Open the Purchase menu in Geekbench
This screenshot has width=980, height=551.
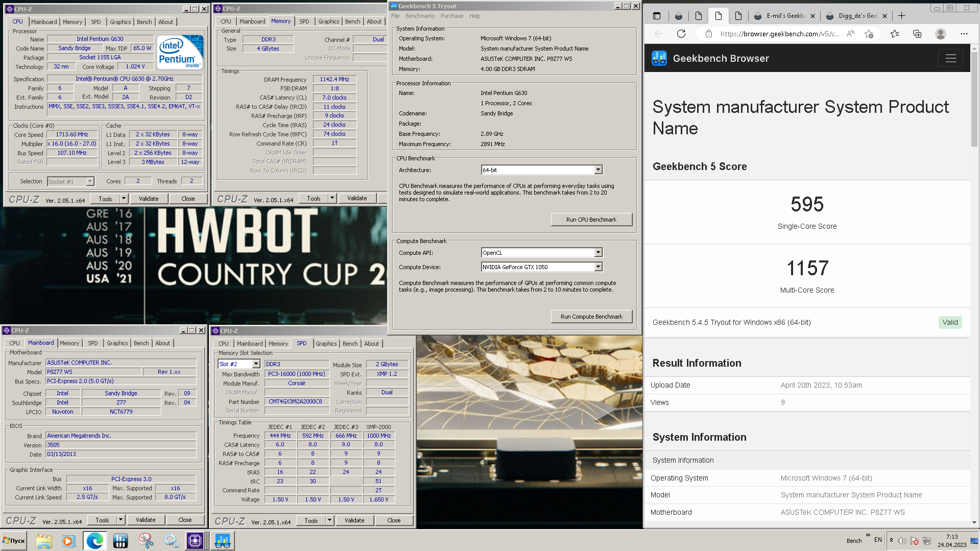click(x=452, y=16)
